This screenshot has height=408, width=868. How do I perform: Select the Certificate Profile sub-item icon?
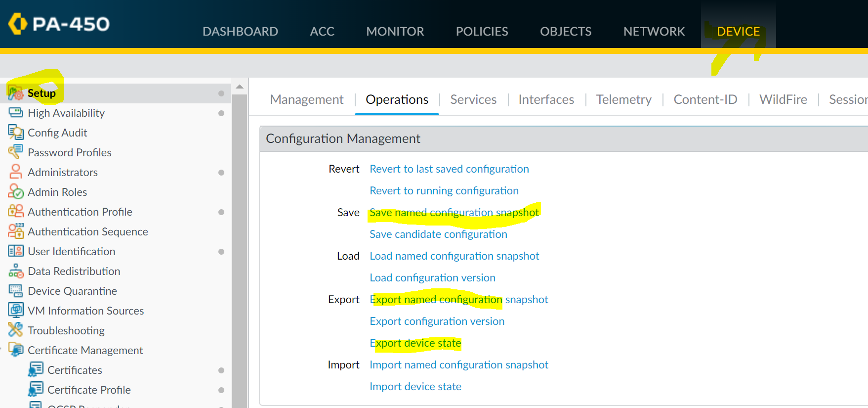pos(35,390)
